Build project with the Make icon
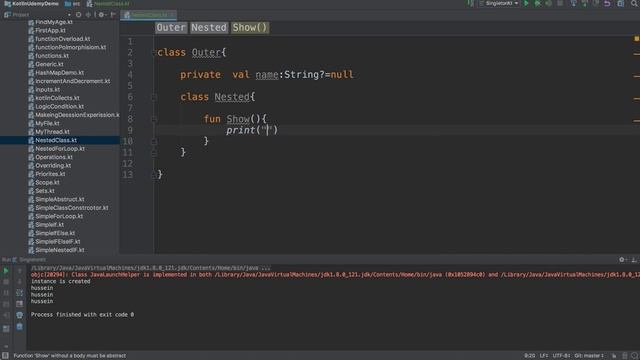Viewport: 640px width, 360px height. pyautogui.click(x=471, y=4)
